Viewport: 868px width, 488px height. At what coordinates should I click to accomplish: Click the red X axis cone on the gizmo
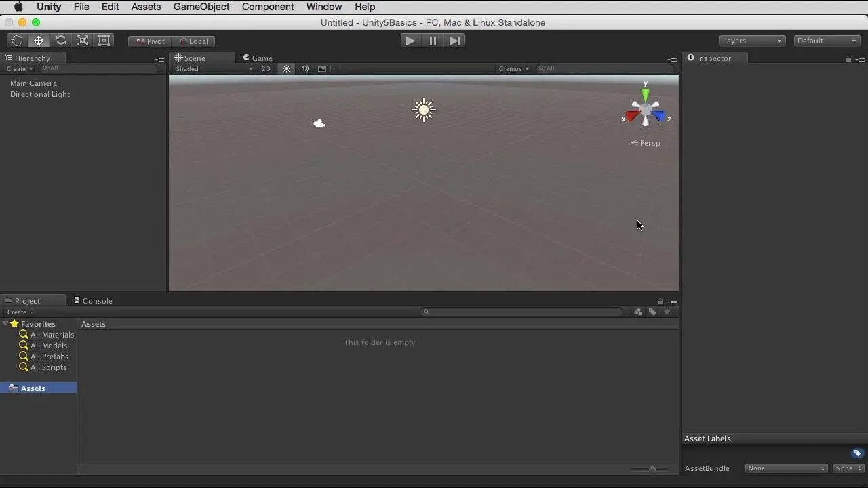point(632,117)
